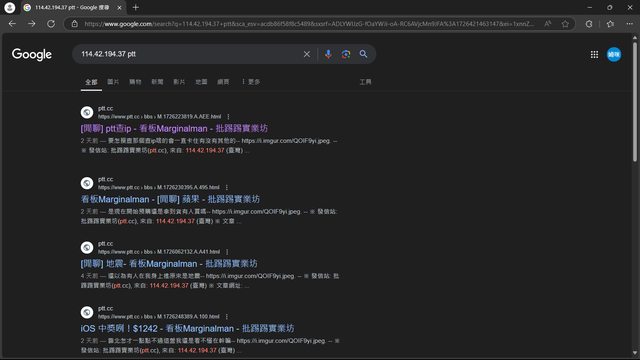The image size is (640, 360).
Task: Start a voice search with the microphone icon
Action: coord(328,54)
